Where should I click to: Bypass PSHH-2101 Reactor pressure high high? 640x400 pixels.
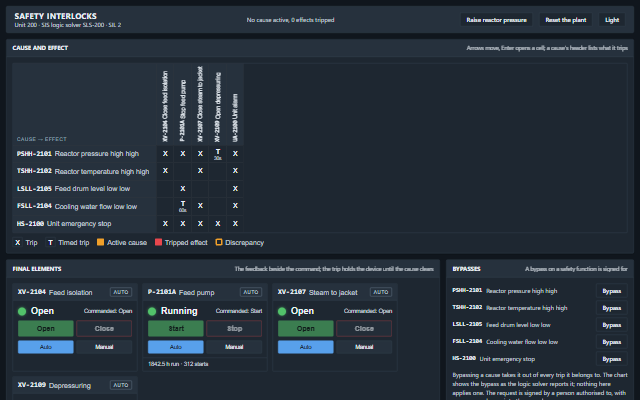coord(611,291)
